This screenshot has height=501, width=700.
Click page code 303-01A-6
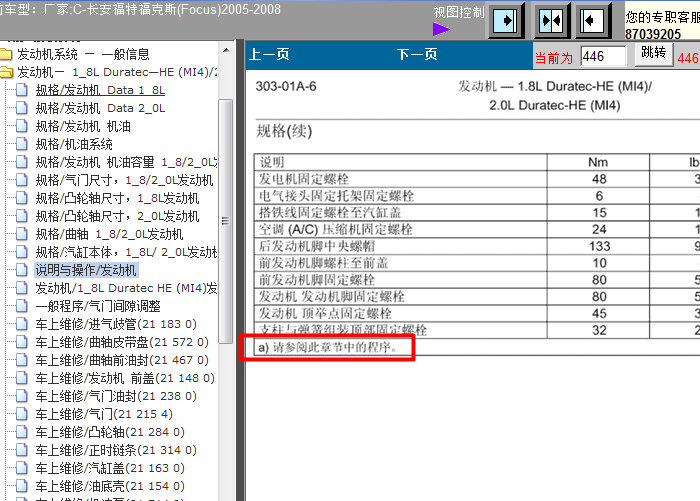[286, 86]
